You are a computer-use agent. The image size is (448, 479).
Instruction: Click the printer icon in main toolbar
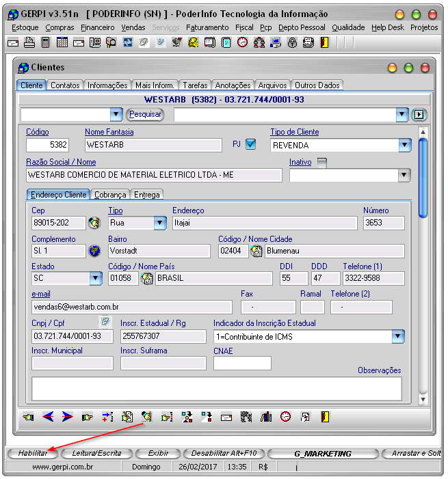(29, 42)
